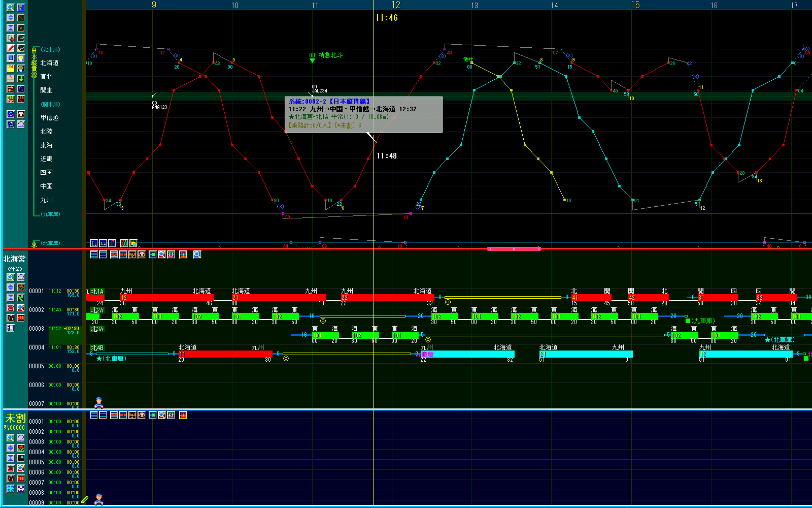Click the blue magnifier icon at the end of the 北海営 toolbar
This screenshot has width=812, height=508.
[x=197, y=255]
